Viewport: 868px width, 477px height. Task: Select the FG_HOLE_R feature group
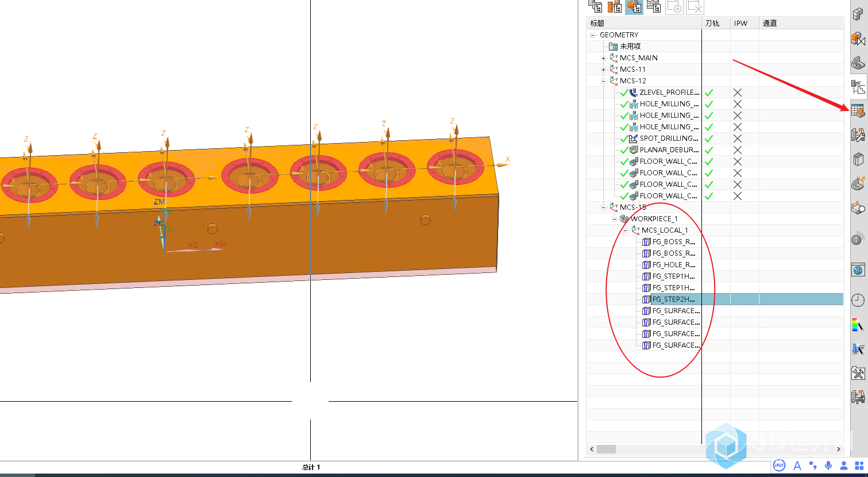coord(674,265)
